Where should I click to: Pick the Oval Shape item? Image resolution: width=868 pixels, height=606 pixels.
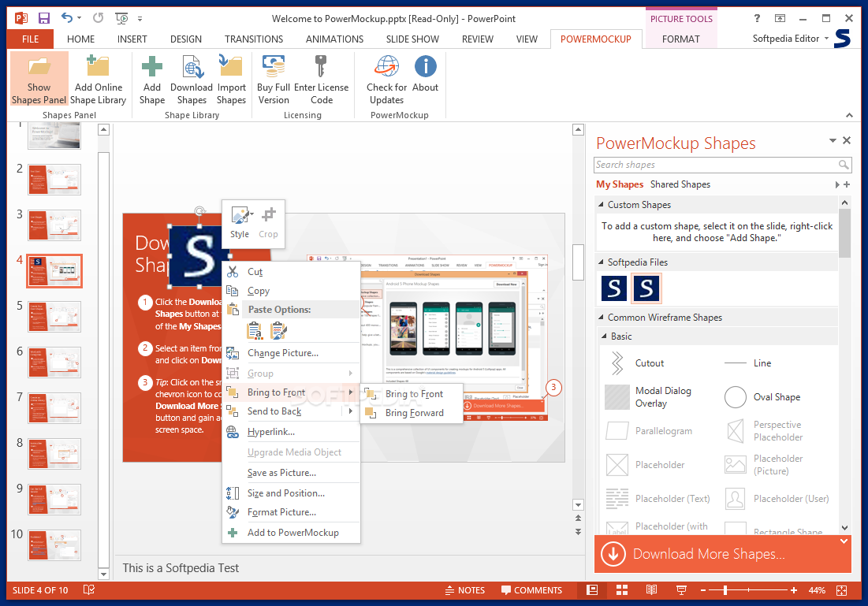tap(763, 397)
